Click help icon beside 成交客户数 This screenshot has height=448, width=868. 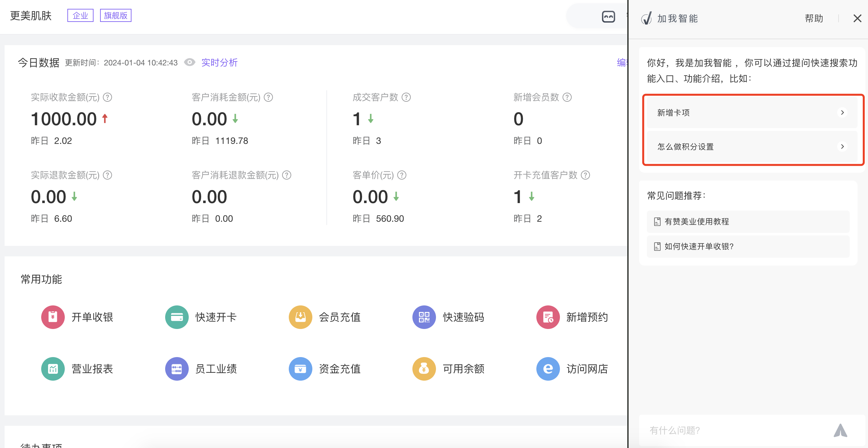pos(407,97)
